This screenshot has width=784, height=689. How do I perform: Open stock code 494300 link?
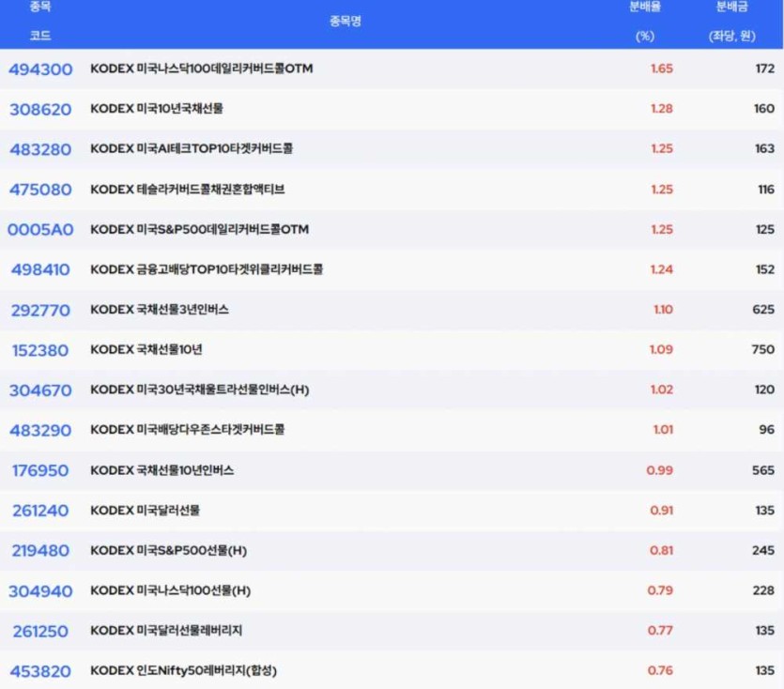tap(40, 69)
